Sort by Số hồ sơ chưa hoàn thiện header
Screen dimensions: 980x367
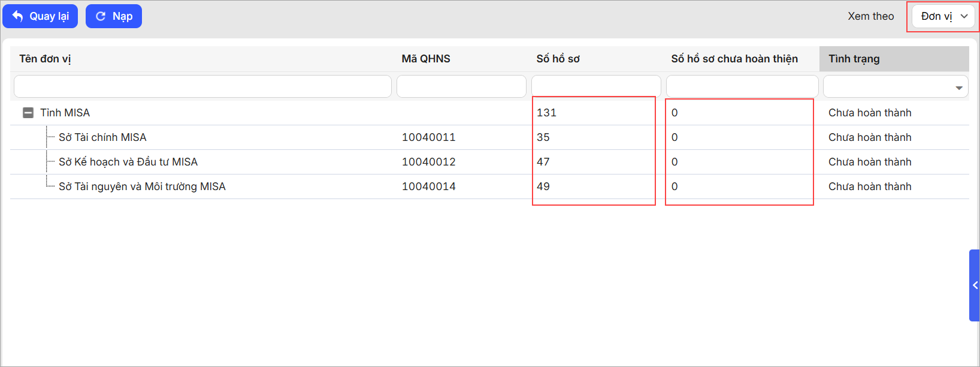(734, 59)
